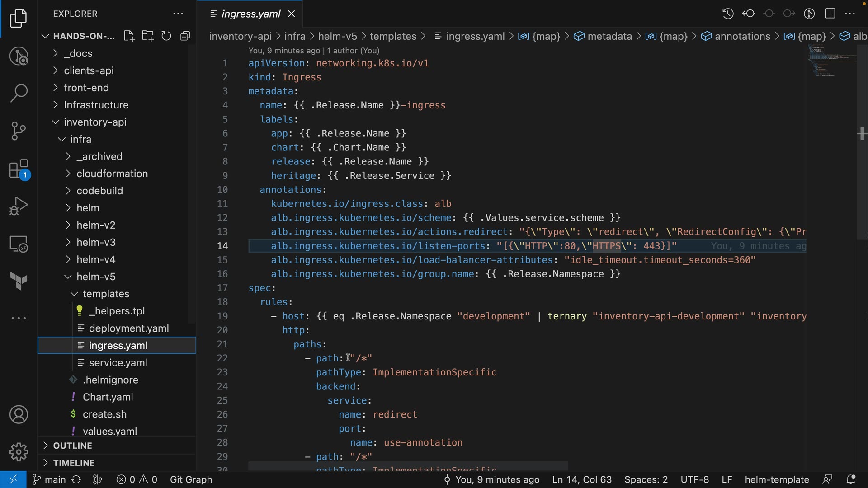Click the Spaces: 2 indentation setting

pyautogui.click(x=646, y=479)
